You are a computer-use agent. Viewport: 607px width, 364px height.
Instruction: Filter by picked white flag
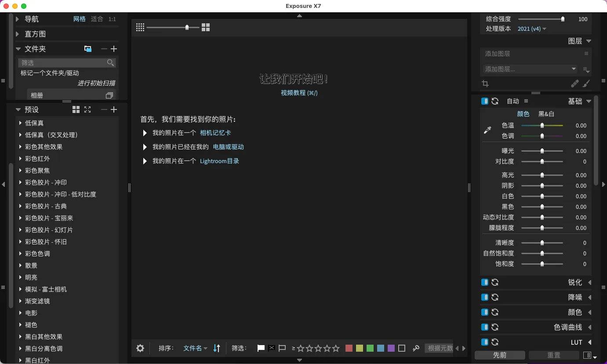pyautogui.click(x=261, y=348)
